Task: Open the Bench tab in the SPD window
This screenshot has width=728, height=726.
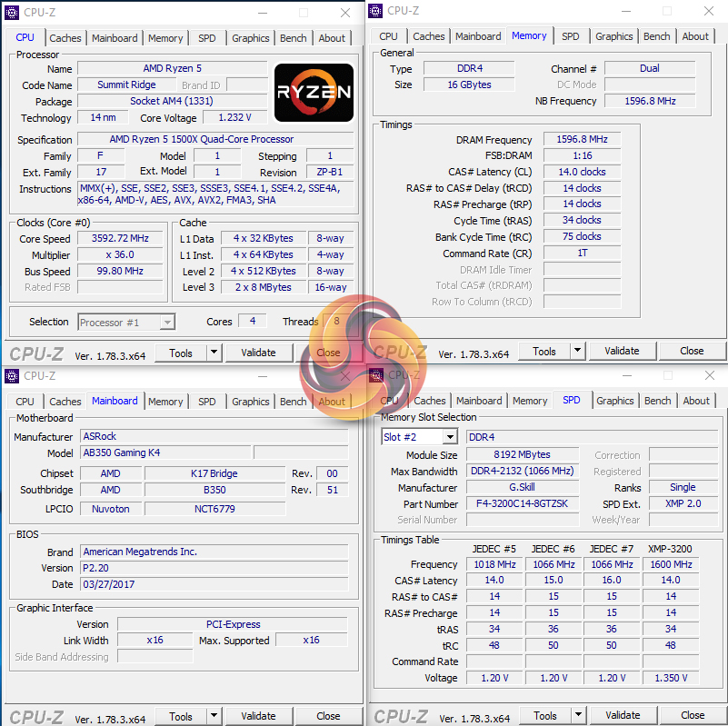Action: 657,401
